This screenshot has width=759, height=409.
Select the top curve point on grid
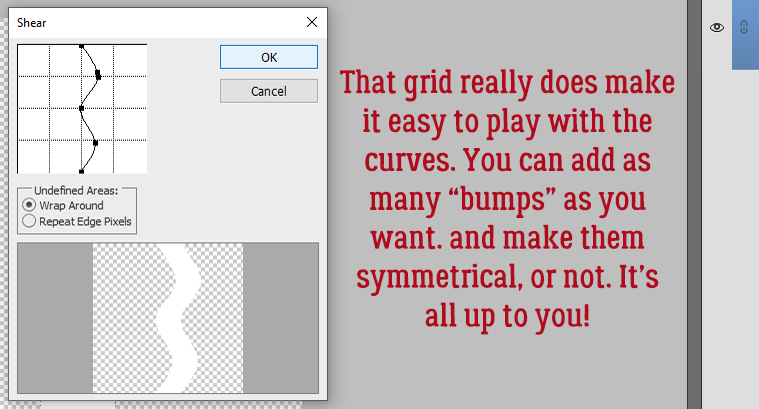click(x=82, y=46)
